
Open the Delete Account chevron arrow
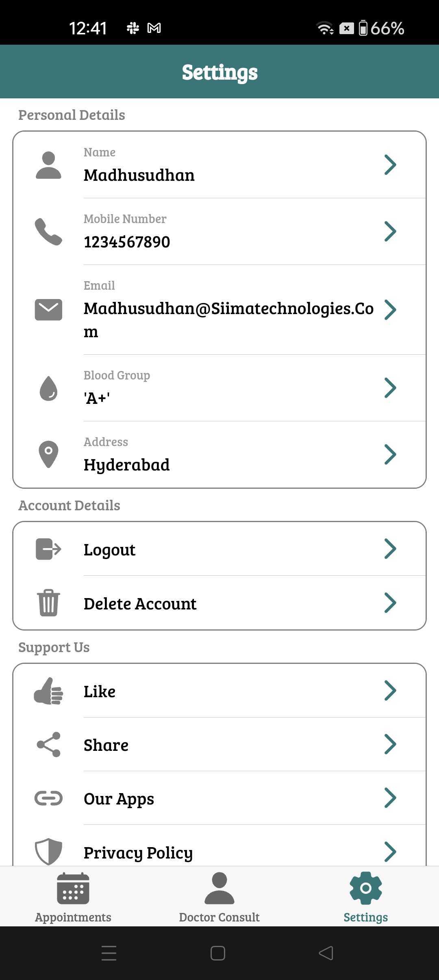pyautogui.click(x=390, y=603)
